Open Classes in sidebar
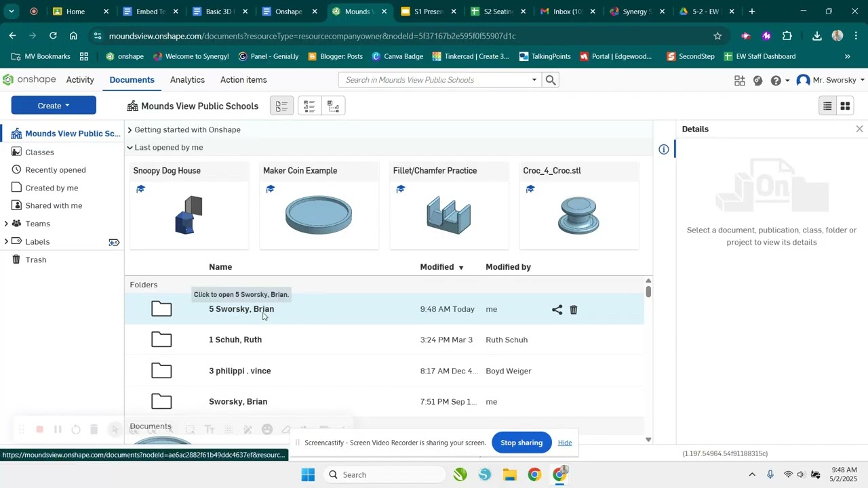The width and height of the screenshot is (868, 488). (39, 152)
